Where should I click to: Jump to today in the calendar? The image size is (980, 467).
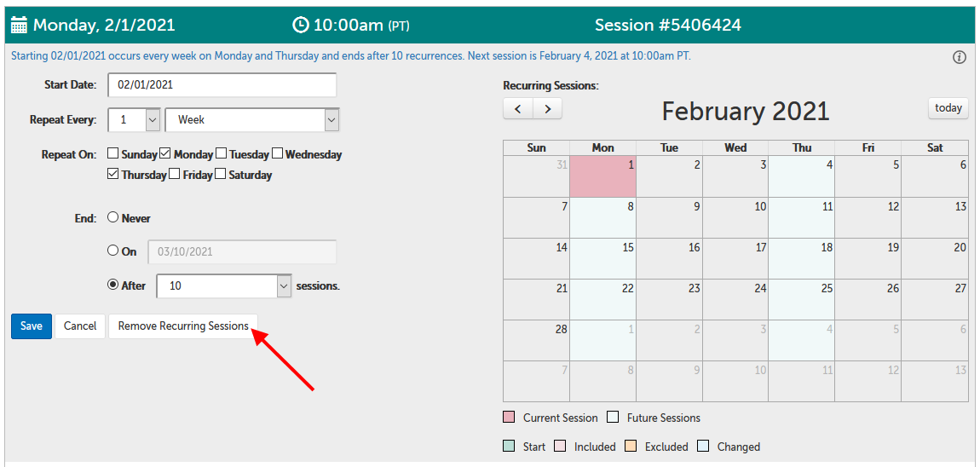pyautogui.click(x=948, y=108)
